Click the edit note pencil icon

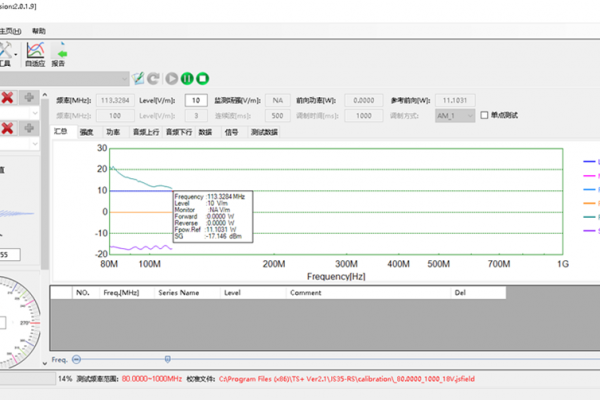[139, 78]
